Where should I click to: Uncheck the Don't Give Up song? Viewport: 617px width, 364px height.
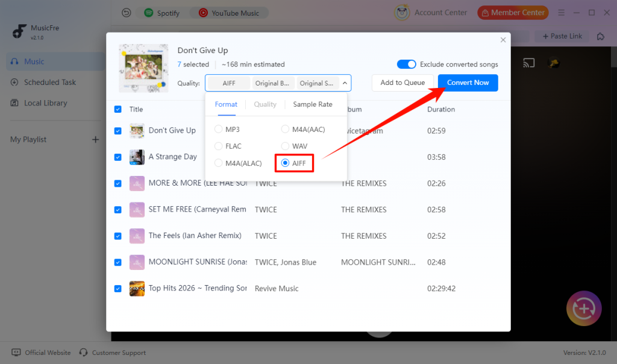tap(117, 131)
